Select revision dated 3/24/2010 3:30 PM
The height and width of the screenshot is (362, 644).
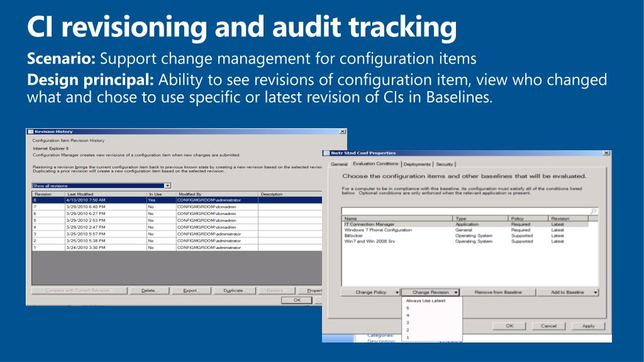pyautogui.click(x=177, y=248)
